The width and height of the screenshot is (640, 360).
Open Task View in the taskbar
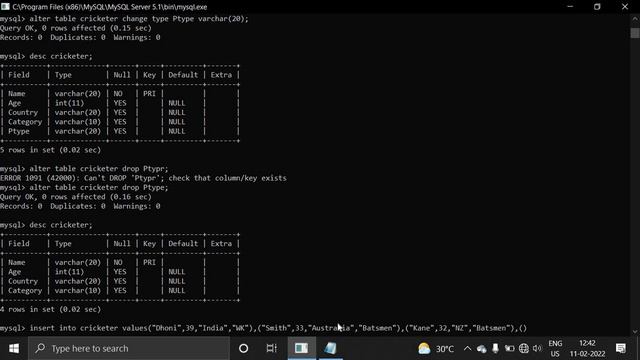(x=271, y=348)
